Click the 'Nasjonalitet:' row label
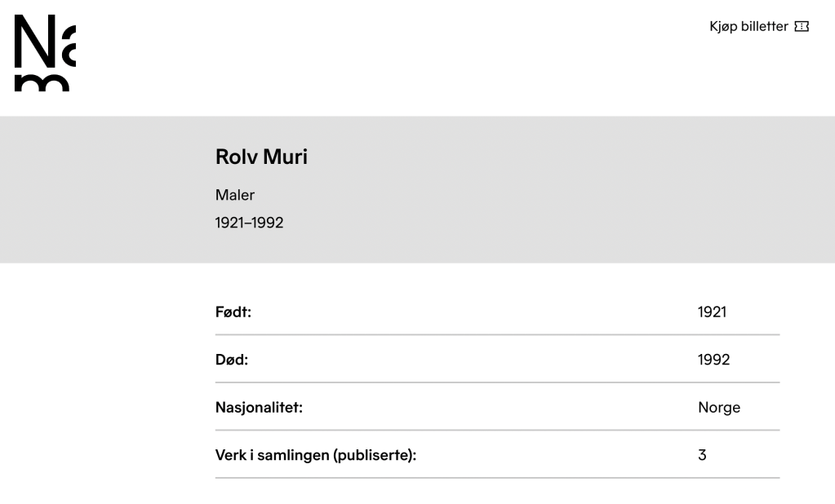The height and width of the screenshot is (504, 835). click(259, 408)
